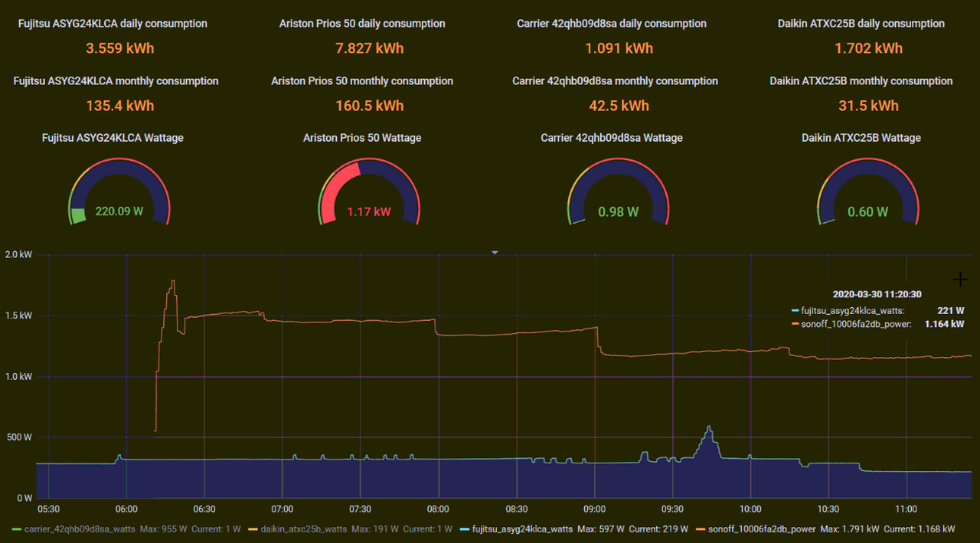The image size is (980, 543).
Task: Expand the small arrow above the graph panel
Action: pos(495,253)
